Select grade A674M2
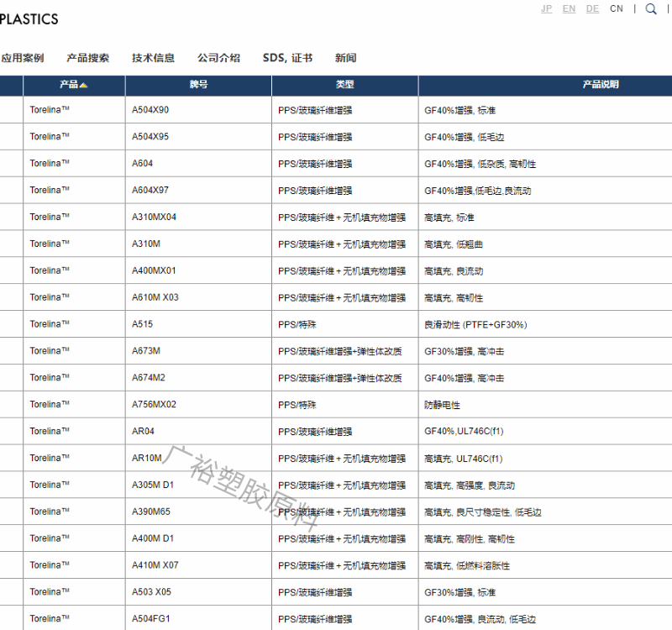Viewport: 672px width, 630px height. (149, 377)
